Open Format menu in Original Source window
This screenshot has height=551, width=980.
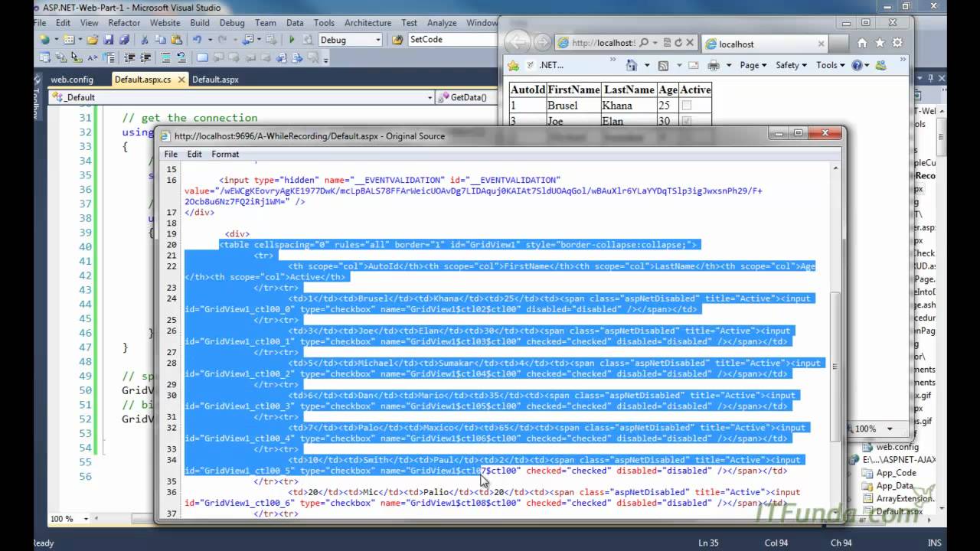[225, 154]
